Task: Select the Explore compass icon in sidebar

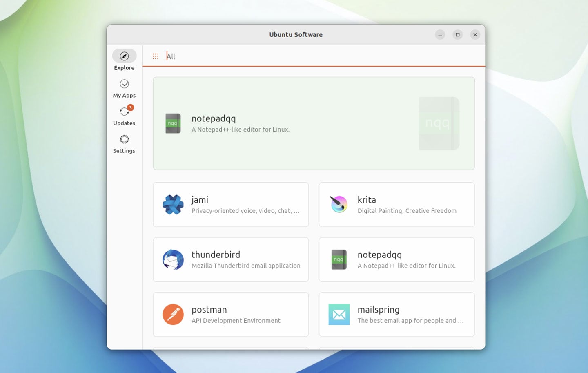Action: (x=124, y=56)
